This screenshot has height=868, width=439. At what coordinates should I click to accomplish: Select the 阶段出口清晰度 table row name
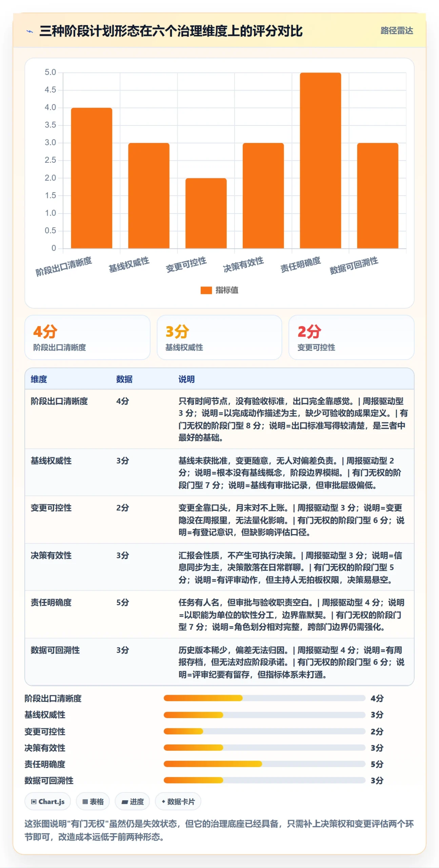click(x=59, y=401)
